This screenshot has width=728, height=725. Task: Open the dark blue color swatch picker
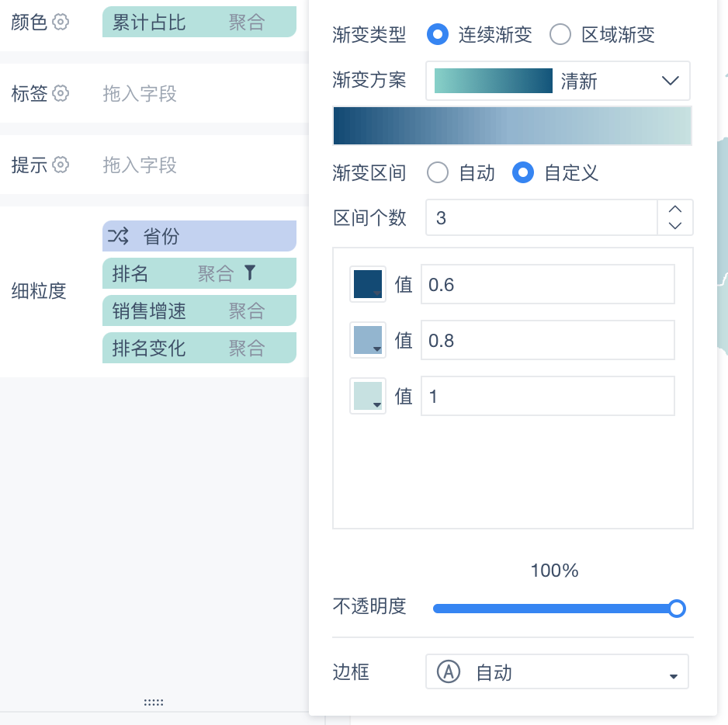click(368, 284)
